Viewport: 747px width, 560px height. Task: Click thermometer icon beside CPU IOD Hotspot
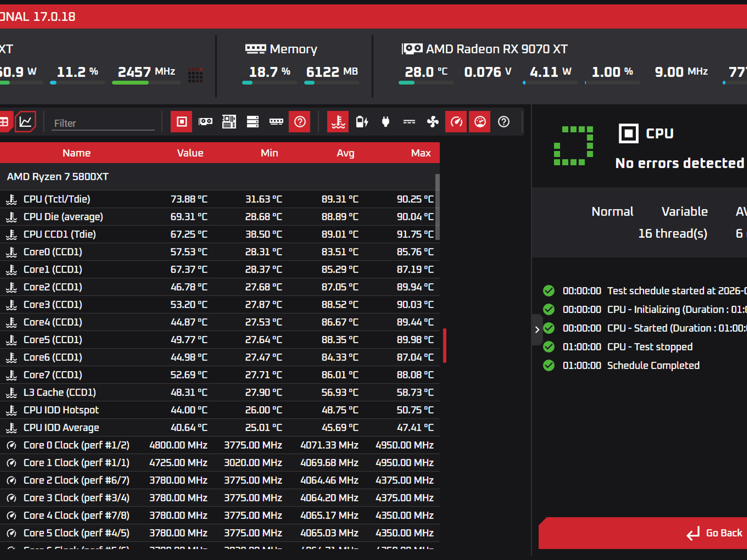click(12, 410)
